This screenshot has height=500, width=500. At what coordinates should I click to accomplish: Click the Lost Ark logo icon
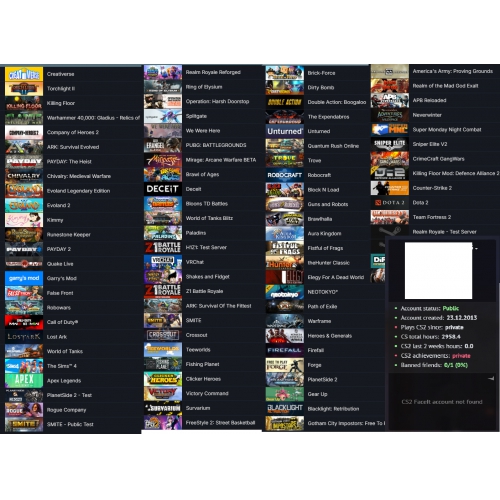[24, 337]
